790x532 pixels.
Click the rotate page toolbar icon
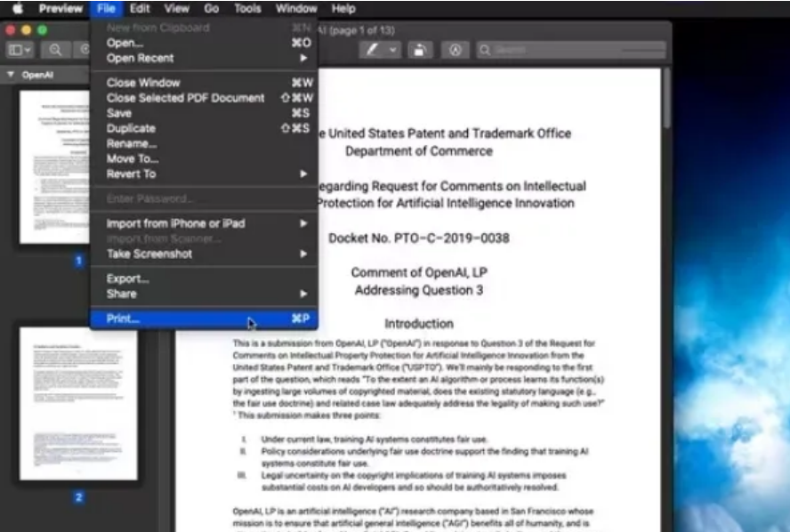tap(420, 50)
